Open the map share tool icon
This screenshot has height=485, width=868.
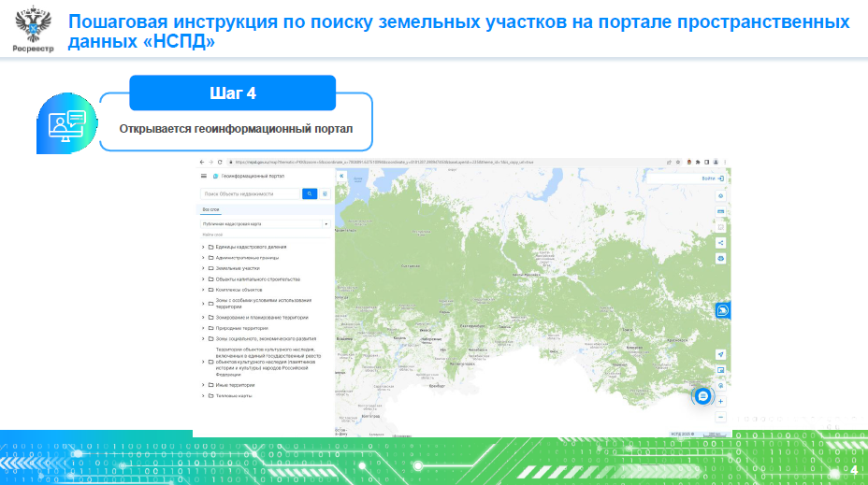click(720, 243)
